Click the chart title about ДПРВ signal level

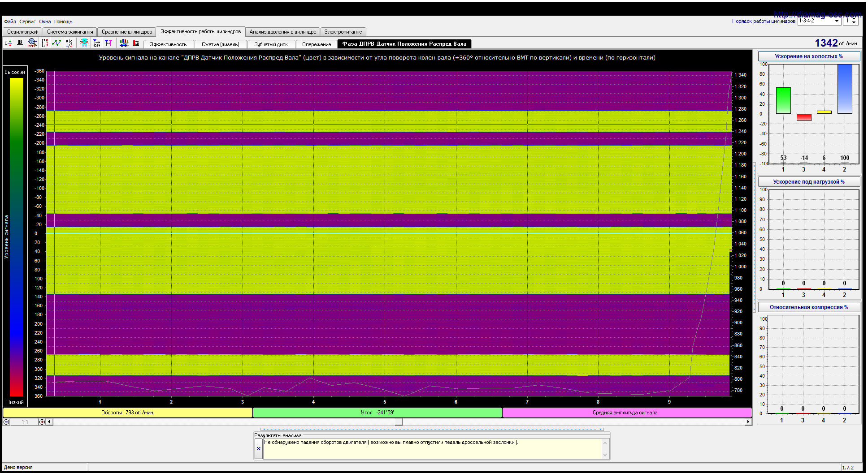tap(377, 57)
